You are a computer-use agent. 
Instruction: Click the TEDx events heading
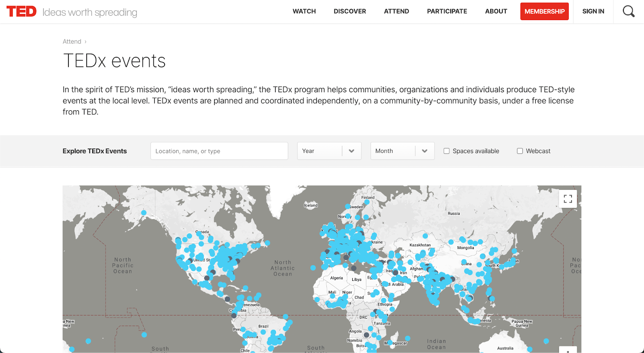pyautogui.click(x=114, y=61)
